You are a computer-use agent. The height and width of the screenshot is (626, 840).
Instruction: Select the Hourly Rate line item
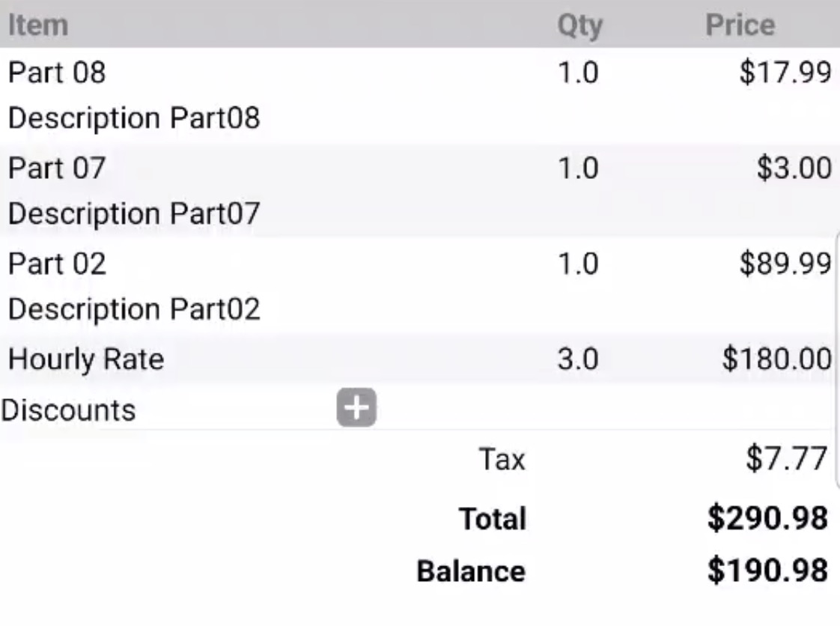(85, 359)
